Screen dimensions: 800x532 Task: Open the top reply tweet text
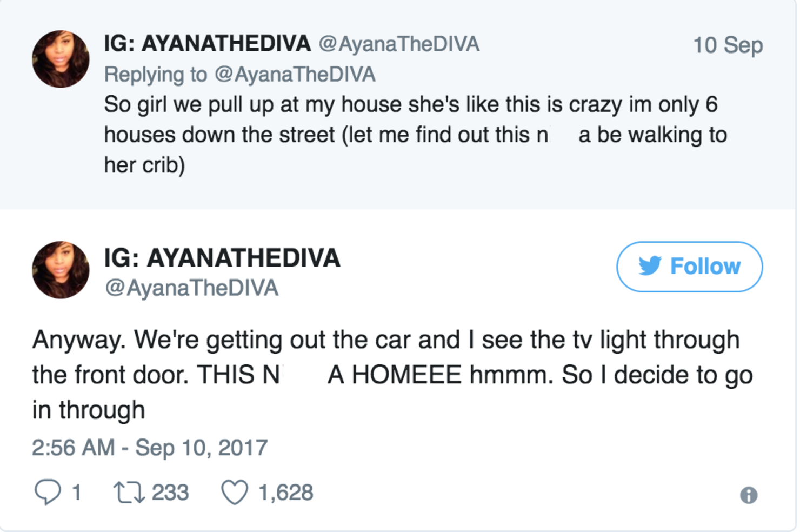[415, 135]
